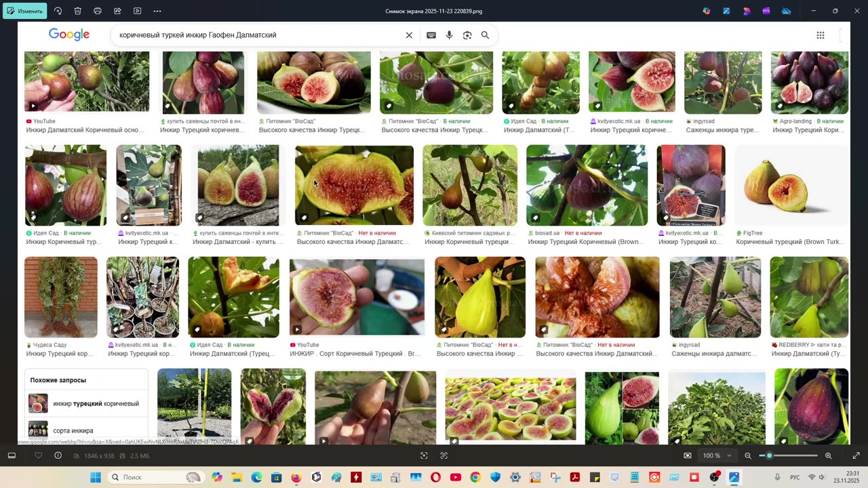The image size is (868, 488).
Task: Click the РУС language indicator in the tray
Action: click(x=795, y=477)
